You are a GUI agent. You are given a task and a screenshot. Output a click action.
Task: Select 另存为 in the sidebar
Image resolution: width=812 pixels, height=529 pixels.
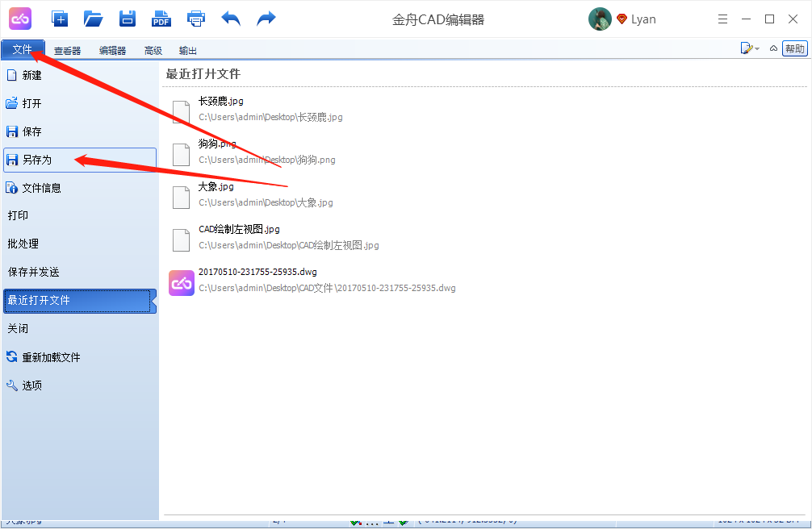[36, 159]
